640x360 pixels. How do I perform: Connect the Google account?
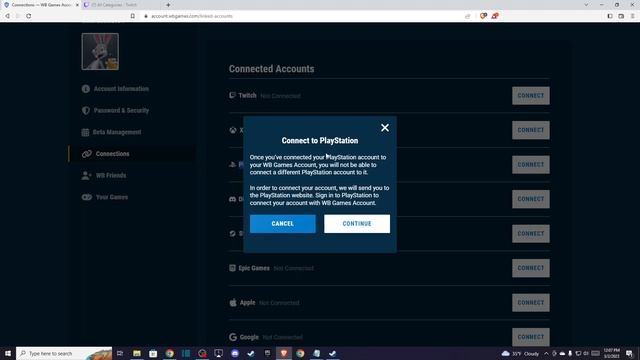pos(531,337)
